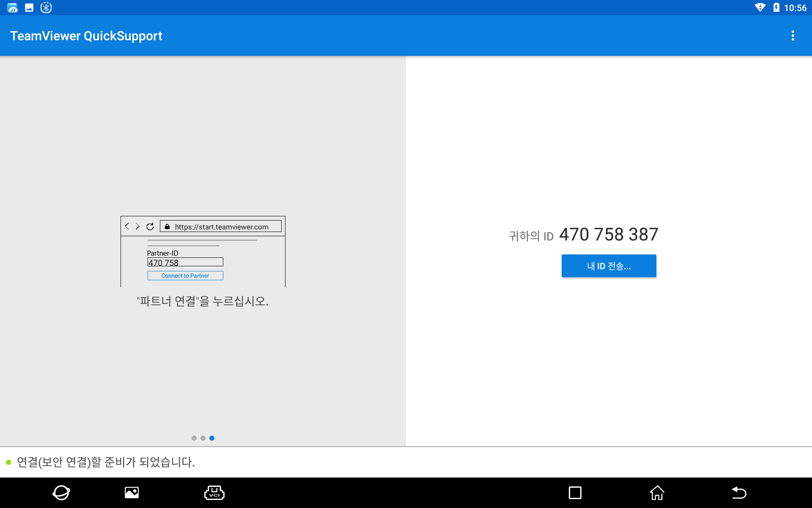Tap the ID number 470 758 387

[x=609, y=235]
